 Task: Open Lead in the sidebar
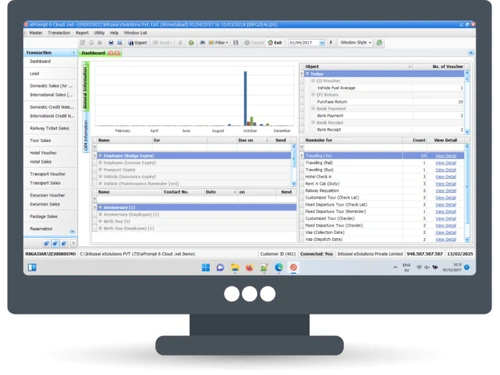coord(34,73)
